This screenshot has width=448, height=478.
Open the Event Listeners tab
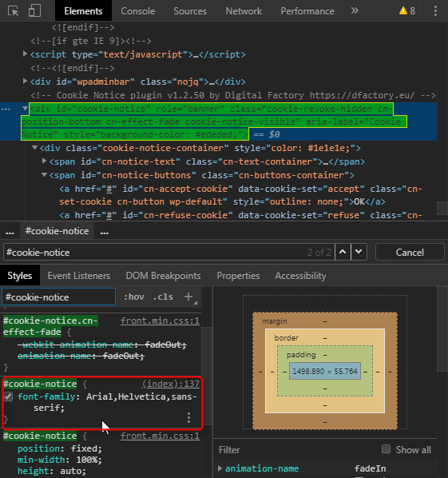(79, 276)
